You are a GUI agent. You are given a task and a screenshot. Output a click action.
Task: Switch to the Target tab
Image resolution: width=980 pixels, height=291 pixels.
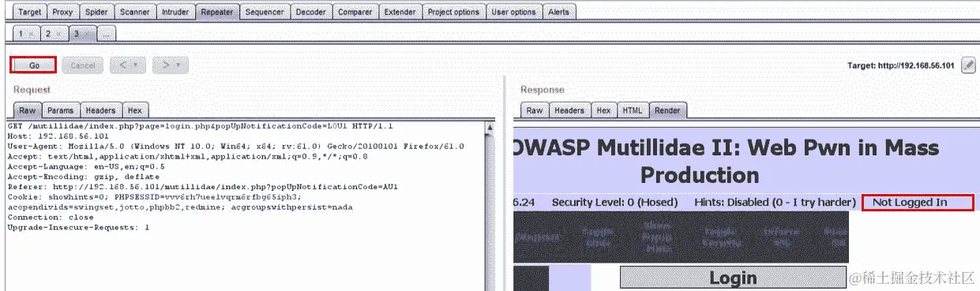tap(29, 12)
